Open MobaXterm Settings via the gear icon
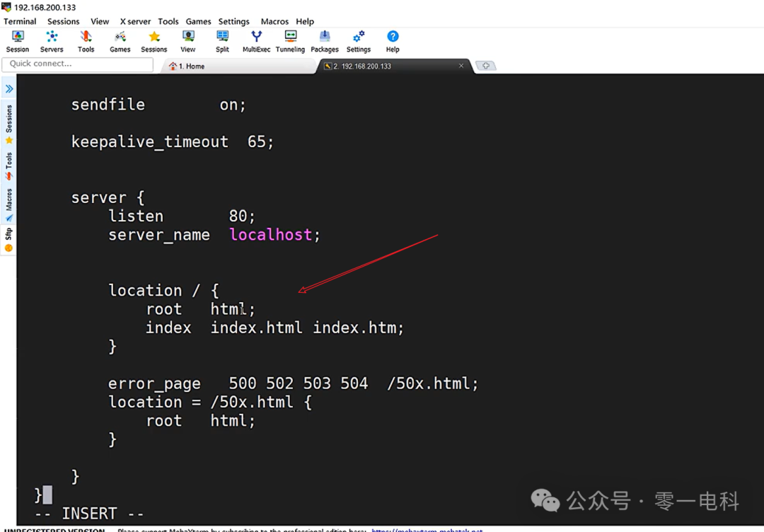This screenshot has height=532, width=764. tap(358, 40)
